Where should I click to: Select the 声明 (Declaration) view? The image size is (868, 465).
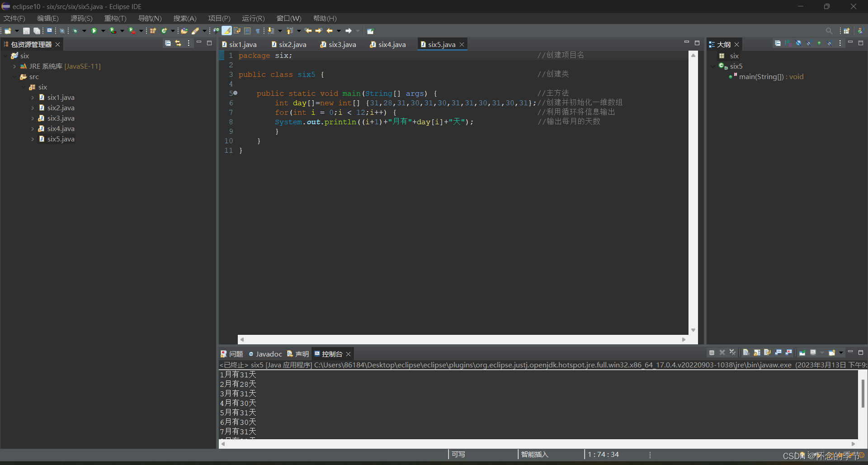(301, 354)
